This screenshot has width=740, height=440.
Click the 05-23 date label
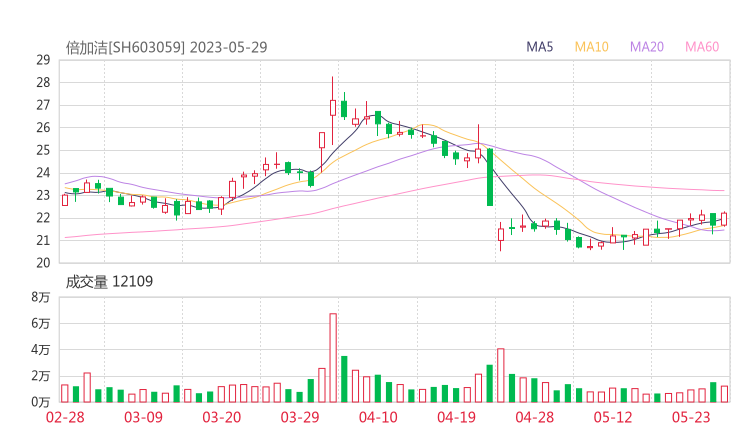pyautogui.click(x=691, y=417)
